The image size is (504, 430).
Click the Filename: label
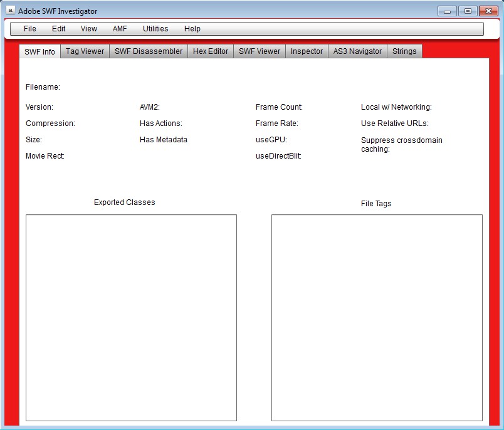coord(43,87)
